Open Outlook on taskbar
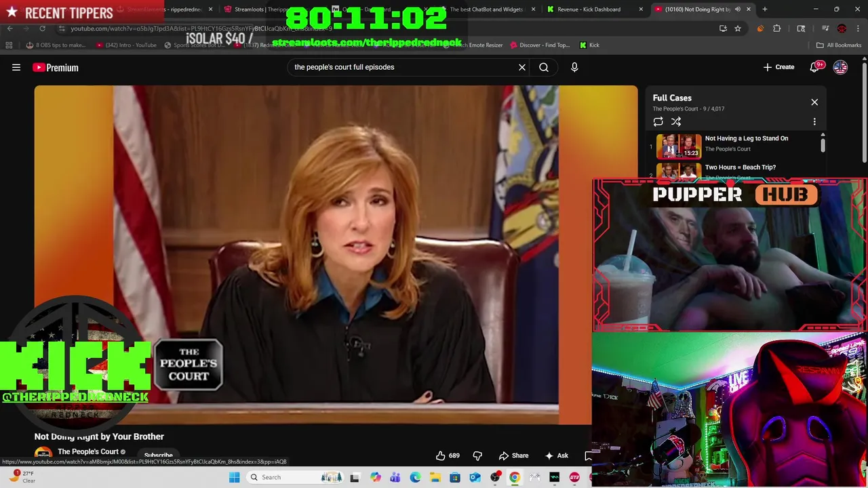 tap(475, 477)
